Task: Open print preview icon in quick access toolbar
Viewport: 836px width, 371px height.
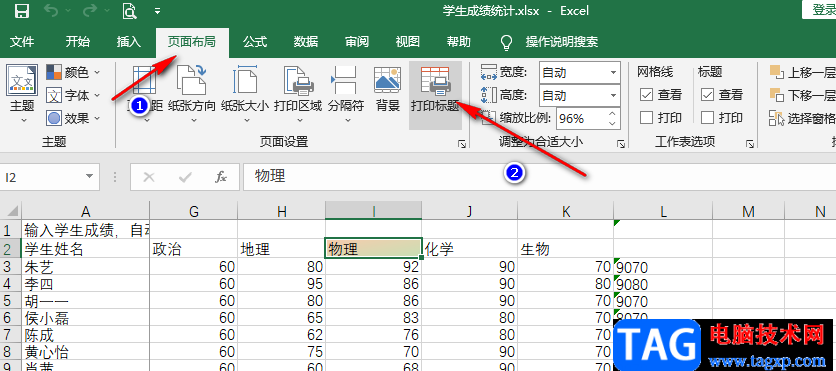Action: pyautogui.click(x=130, y=11)
